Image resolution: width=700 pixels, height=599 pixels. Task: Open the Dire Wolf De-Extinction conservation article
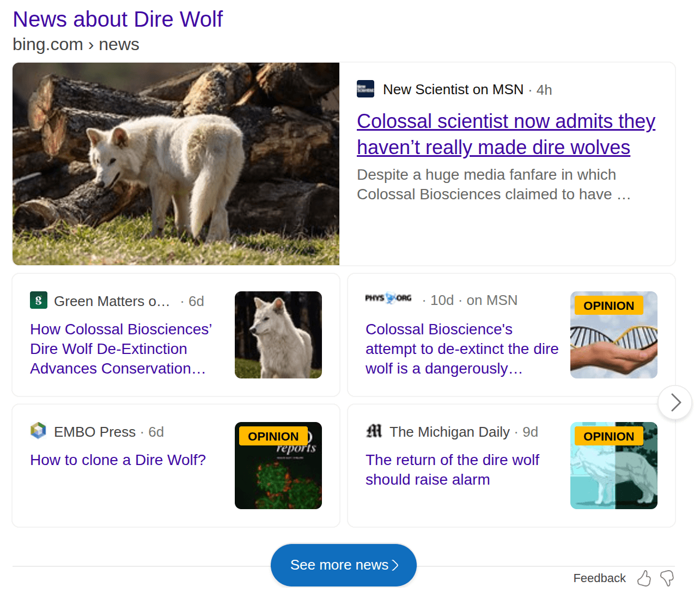point(121,349)
